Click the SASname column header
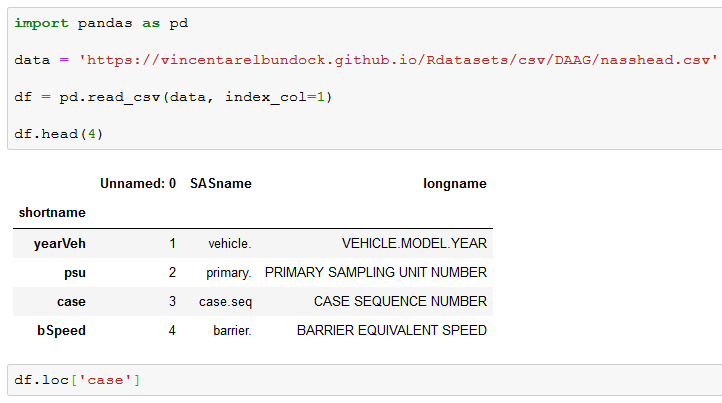Image resolution: width=722 pixels, height=403 pixels. click(221, 184)
